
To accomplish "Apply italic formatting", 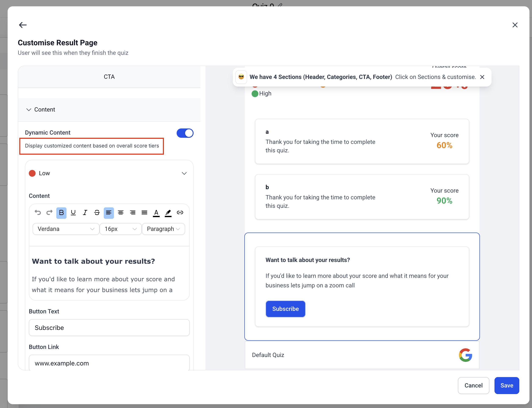I will pos(85,213).
